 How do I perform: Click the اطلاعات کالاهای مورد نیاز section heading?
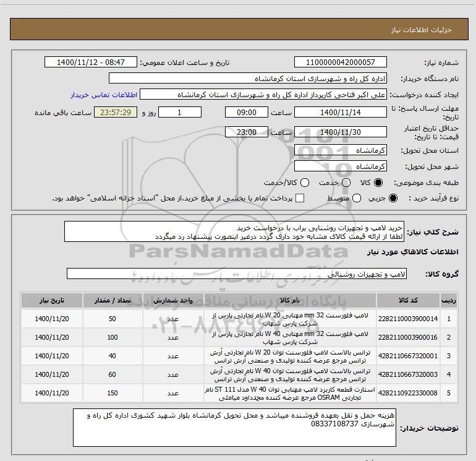(x=413, y=252)
